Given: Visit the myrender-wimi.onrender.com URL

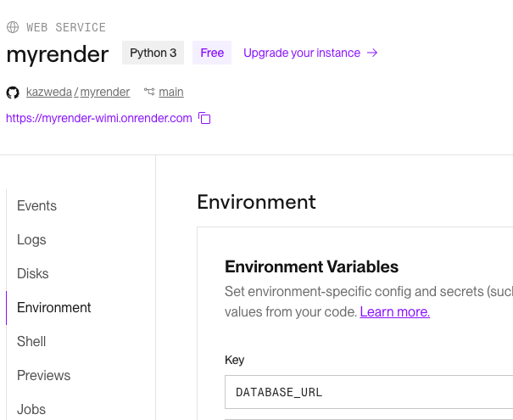Looking at the screenshot, I should pyautogui.click(x=99, y=118).
